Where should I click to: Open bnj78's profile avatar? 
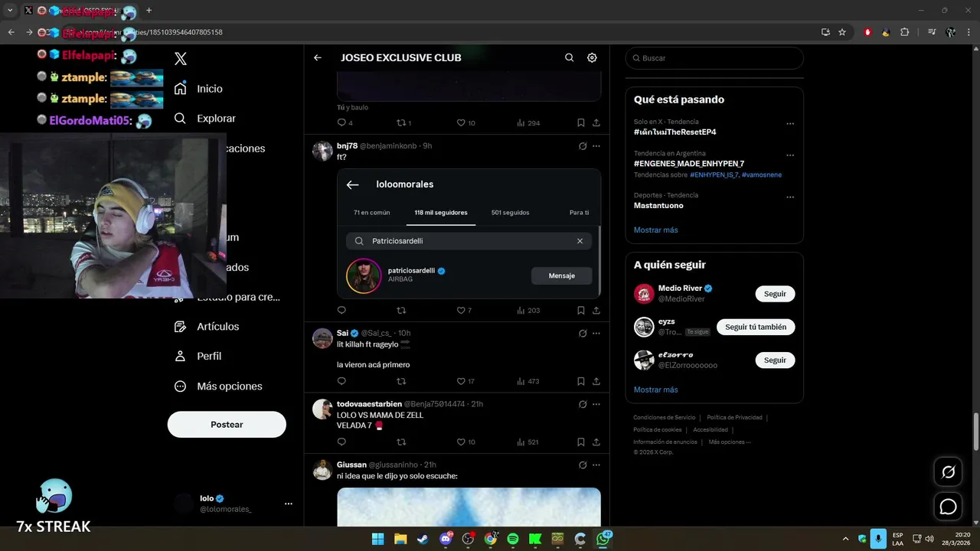coord(322,151)
